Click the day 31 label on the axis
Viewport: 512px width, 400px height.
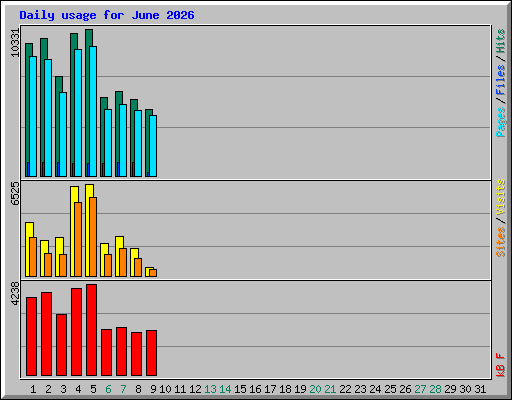tap(480, 389)
